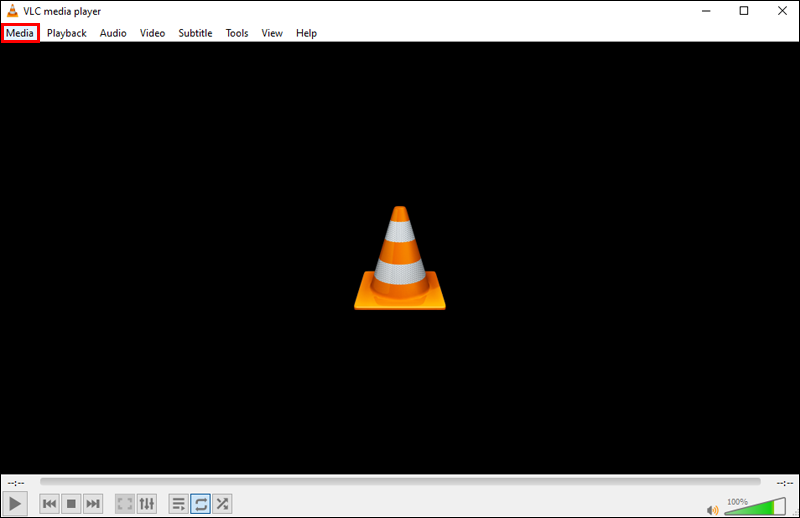Toggle random shuffle playback
Screen dimensions: 800x518
tap(222, 504)
